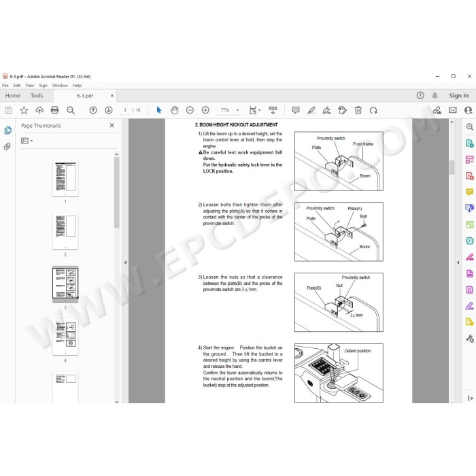The image size is (476, 476).
Task: Switch to the Home tab
Action: [13, 96]
